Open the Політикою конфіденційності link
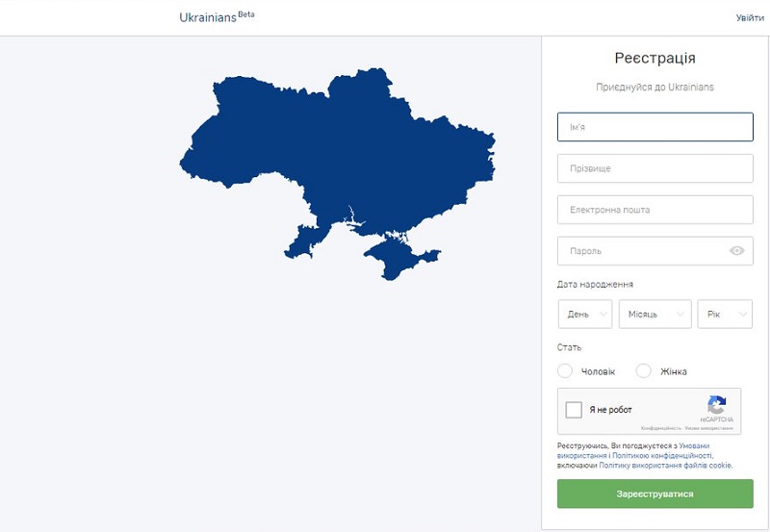Image resolution: width=770 pixels, height=532 pixels. click(662, 456)
